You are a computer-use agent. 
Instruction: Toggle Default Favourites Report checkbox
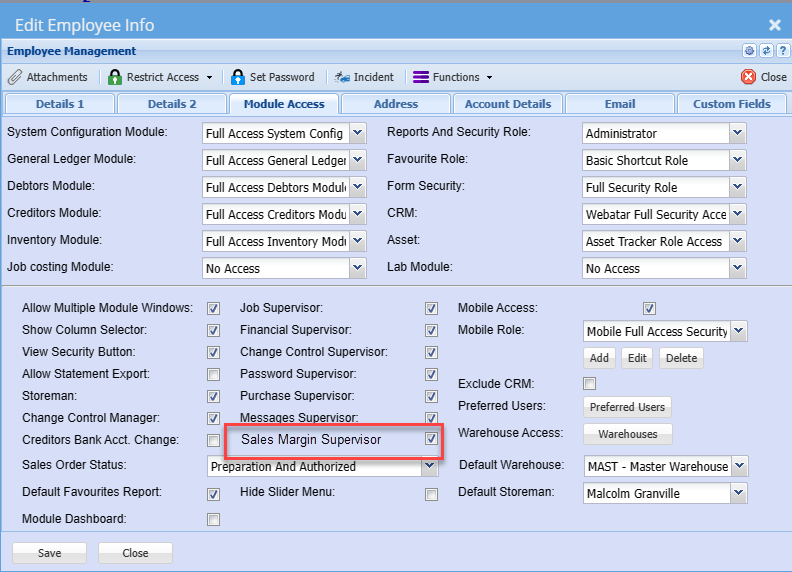tap(214, 494)
